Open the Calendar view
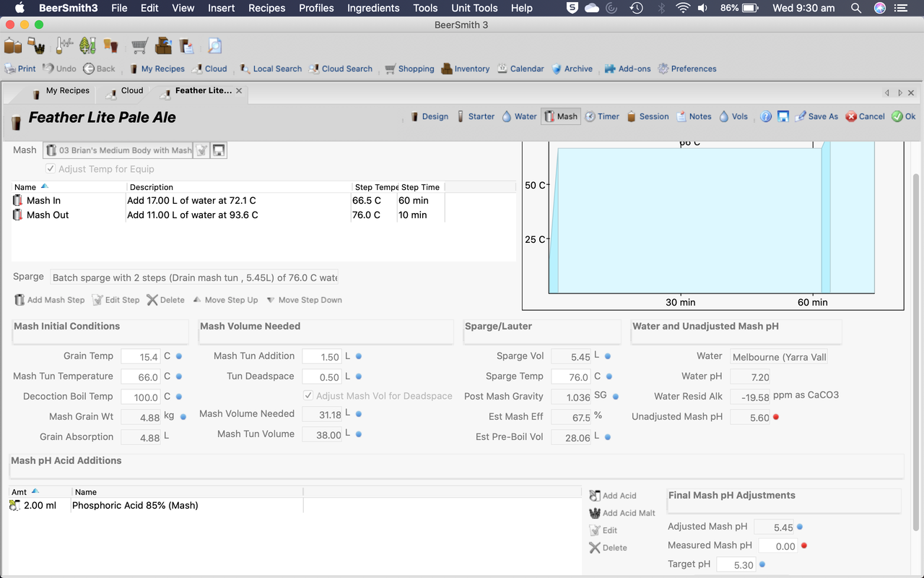This screenshot has height=578, width=924. click(x=520, y=69)
